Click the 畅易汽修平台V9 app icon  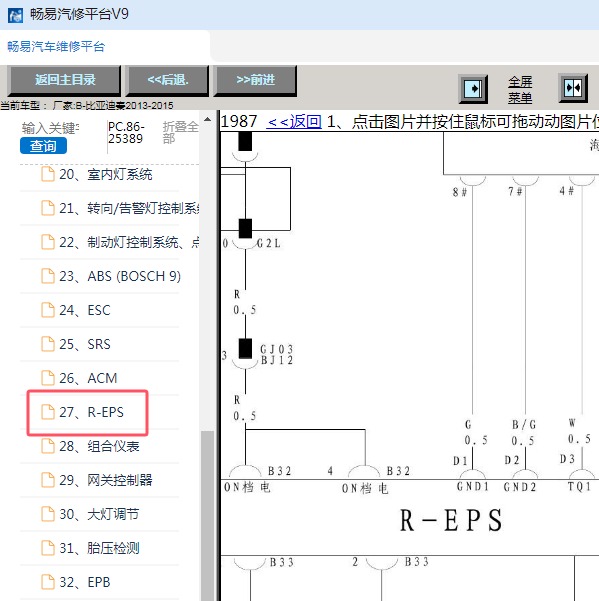click(x=15, y=15)
